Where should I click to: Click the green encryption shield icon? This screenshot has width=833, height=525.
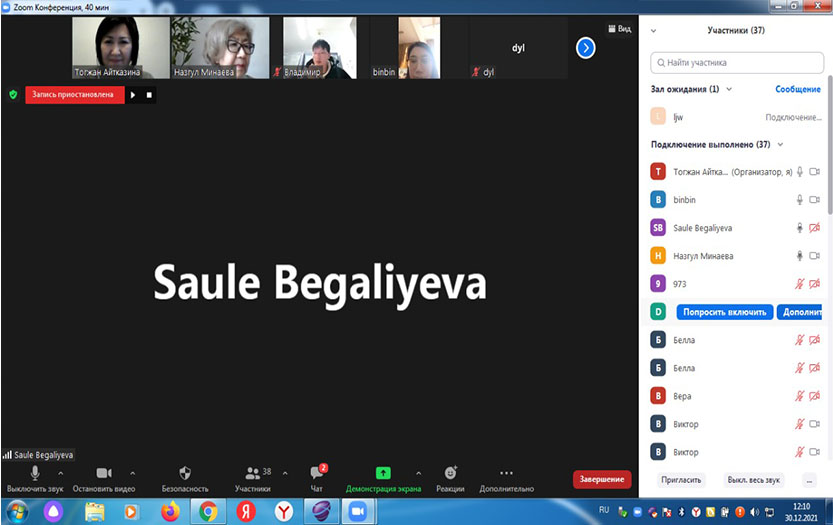13,95
